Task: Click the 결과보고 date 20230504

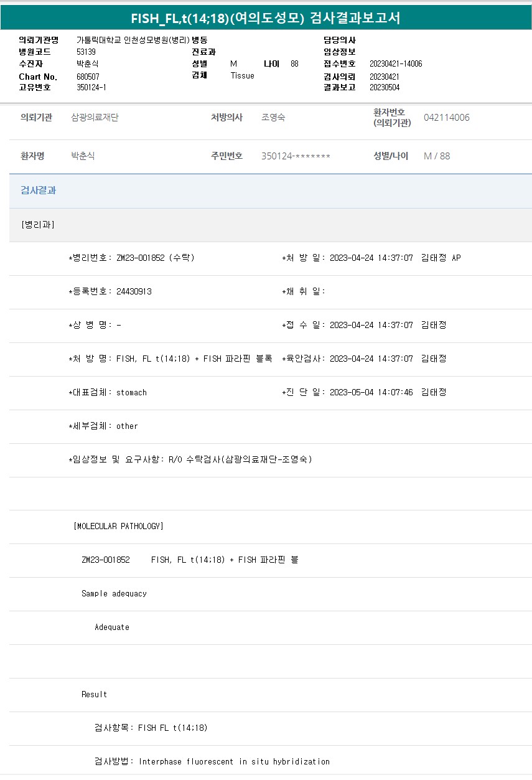Action: (x=384, y=87)
